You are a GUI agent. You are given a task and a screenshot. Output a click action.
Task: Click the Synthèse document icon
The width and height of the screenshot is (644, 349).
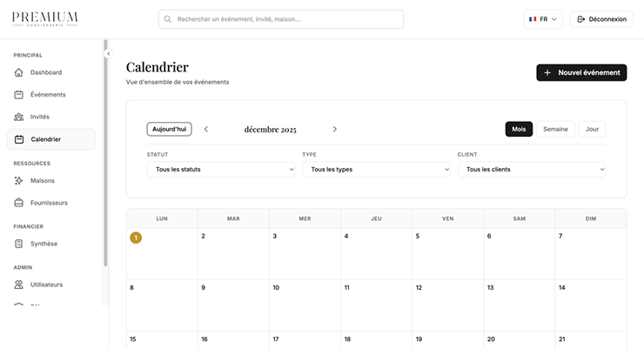coord(19,244)
